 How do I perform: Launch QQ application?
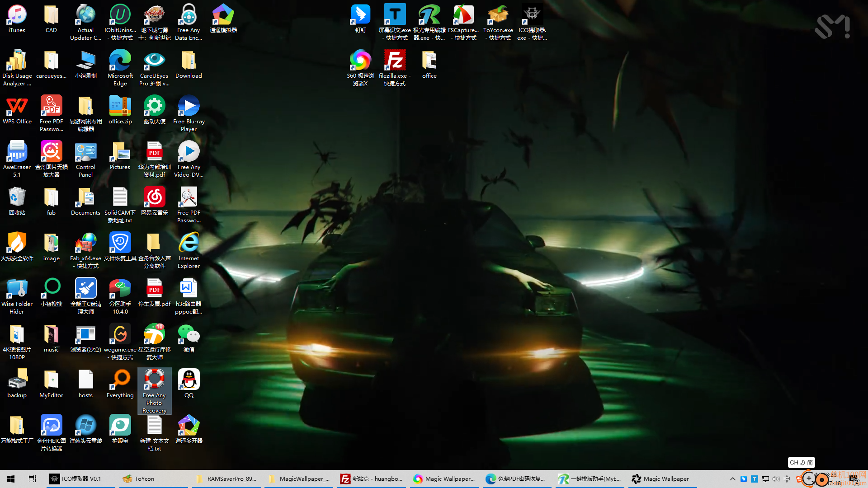tap(189, 384)
